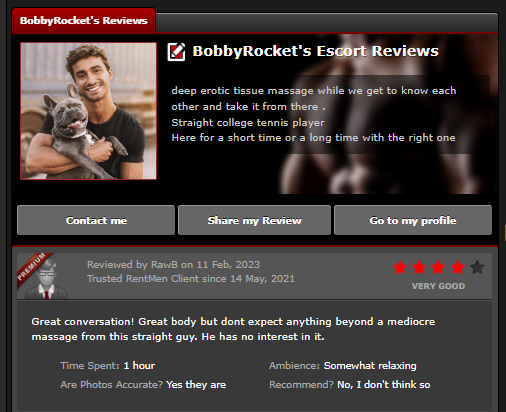Open the BobbyRocket's Reviews tab
The height and width of the screenshot is (412, 506).
[84, 21]
